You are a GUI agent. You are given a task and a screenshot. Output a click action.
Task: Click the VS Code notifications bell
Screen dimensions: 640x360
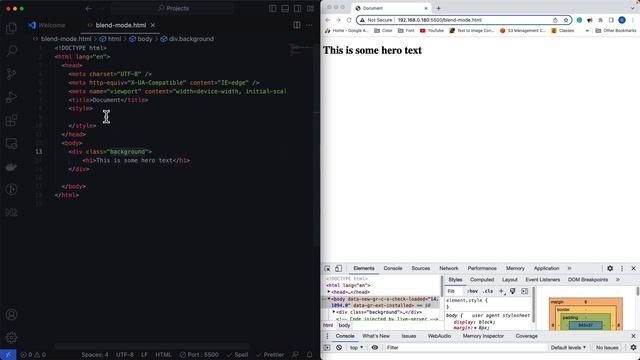(309, 355)
